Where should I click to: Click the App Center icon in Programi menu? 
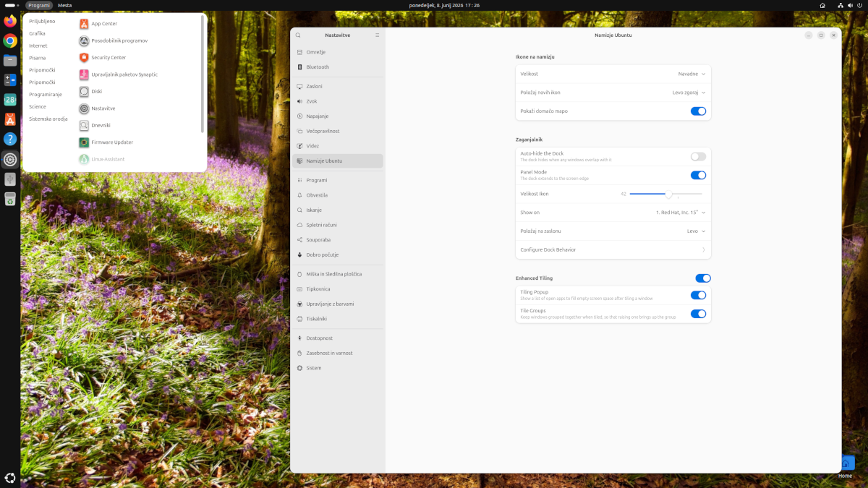coord(84,24)
